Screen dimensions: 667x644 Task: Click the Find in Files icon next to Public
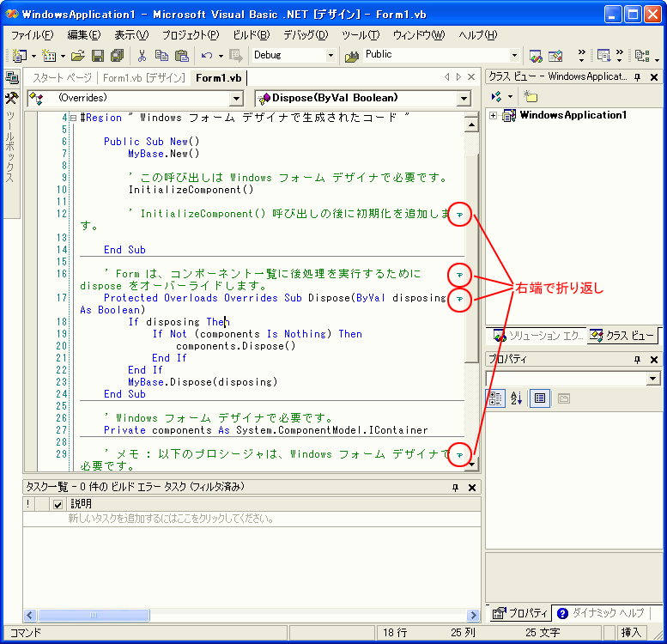pyautogui.click(x=351, y=56)
